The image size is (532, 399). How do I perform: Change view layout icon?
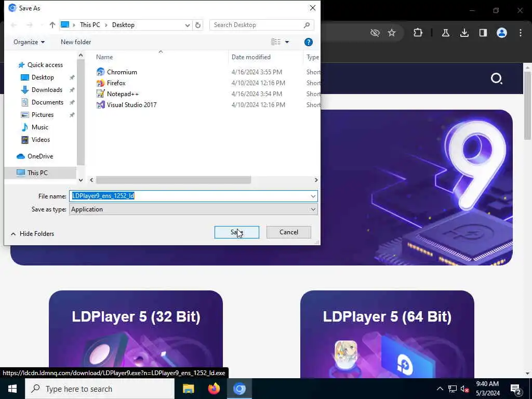276,42
